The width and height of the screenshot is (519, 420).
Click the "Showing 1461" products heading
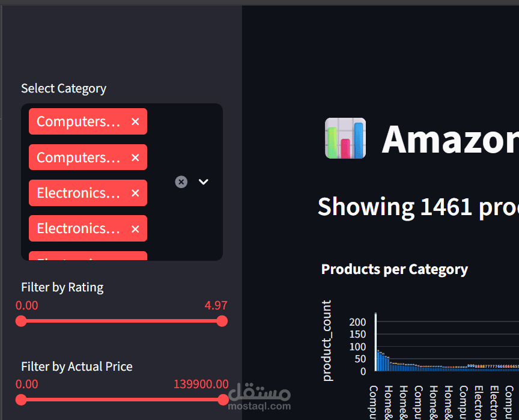tap(418, 207)
